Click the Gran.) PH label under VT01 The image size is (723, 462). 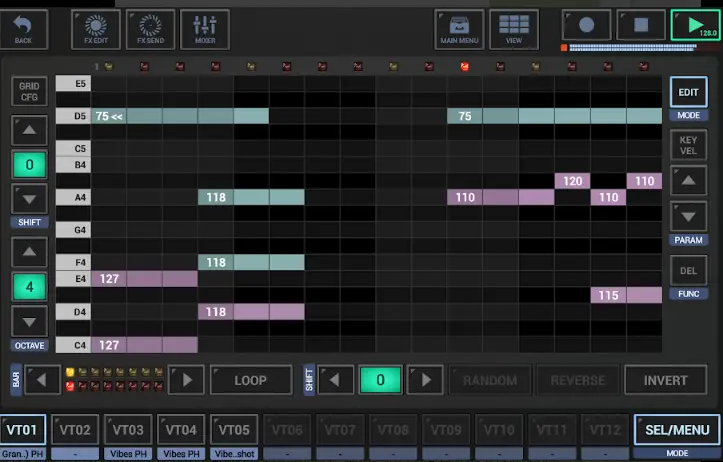(22, 454)
